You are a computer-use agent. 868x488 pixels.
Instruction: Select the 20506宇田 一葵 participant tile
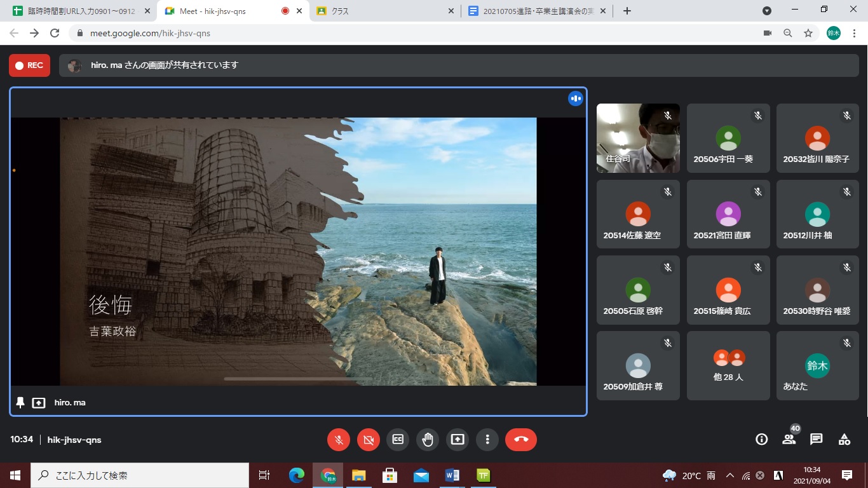(x=728, y=138)
